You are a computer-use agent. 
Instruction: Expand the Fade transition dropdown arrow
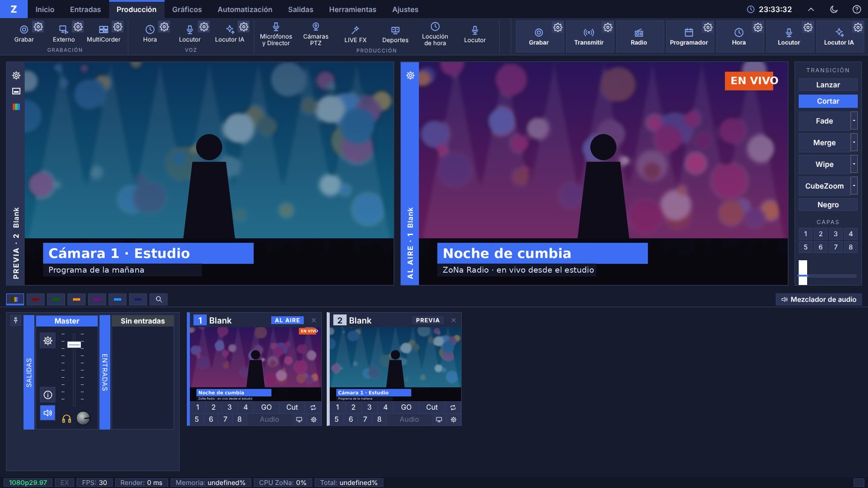(854, 120)
